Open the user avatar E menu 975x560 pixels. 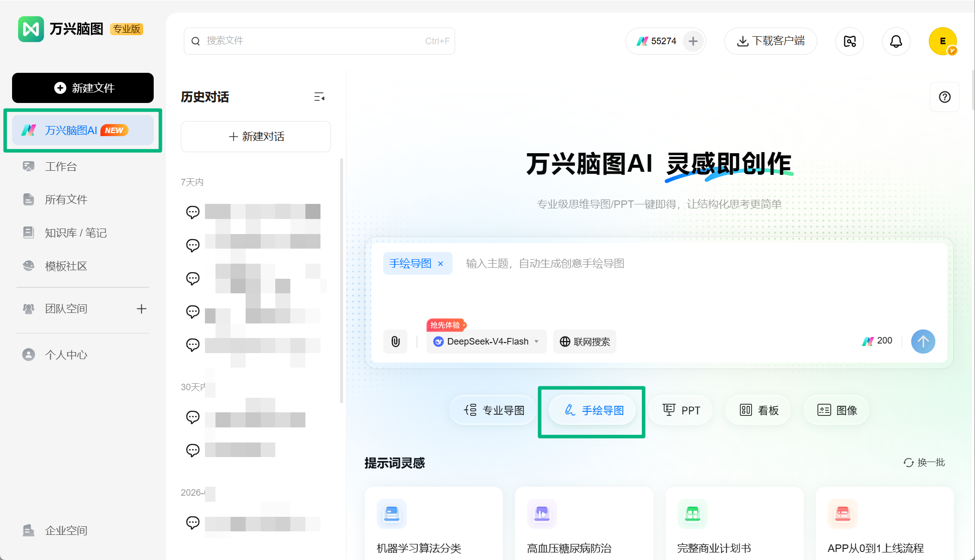pos(943,41)
